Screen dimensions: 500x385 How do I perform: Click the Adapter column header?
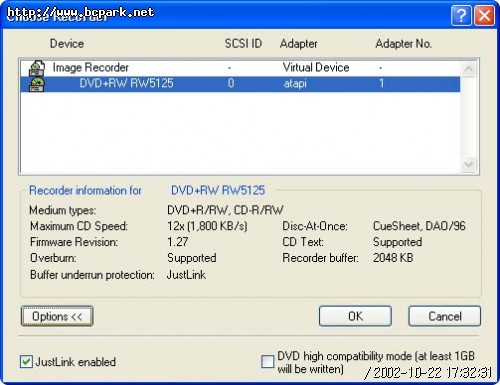pos(298,44)
